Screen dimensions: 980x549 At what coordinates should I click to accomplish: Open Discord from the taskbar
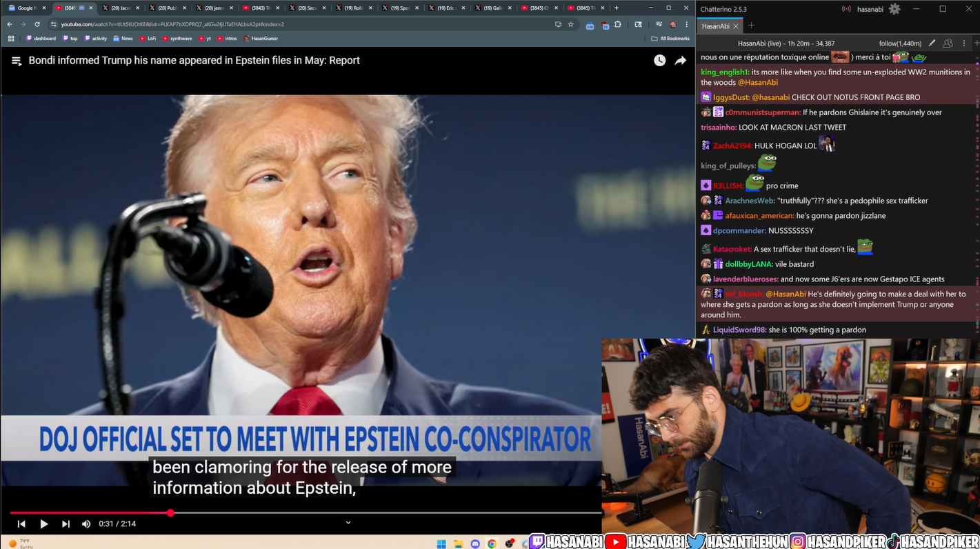tap(475, 543)
